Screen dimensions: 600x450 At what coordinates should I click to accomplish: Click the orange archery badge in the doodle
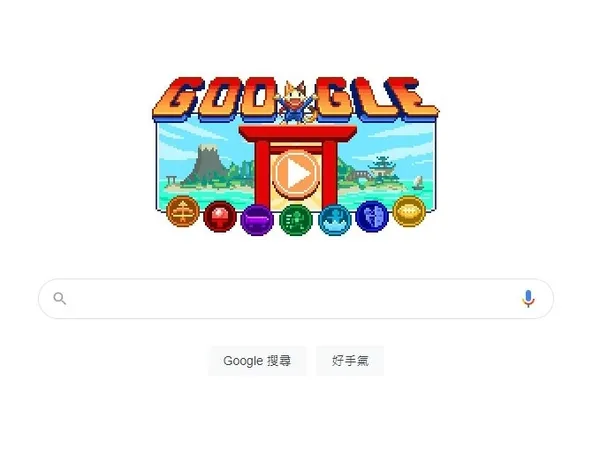[x=183, y=211]
